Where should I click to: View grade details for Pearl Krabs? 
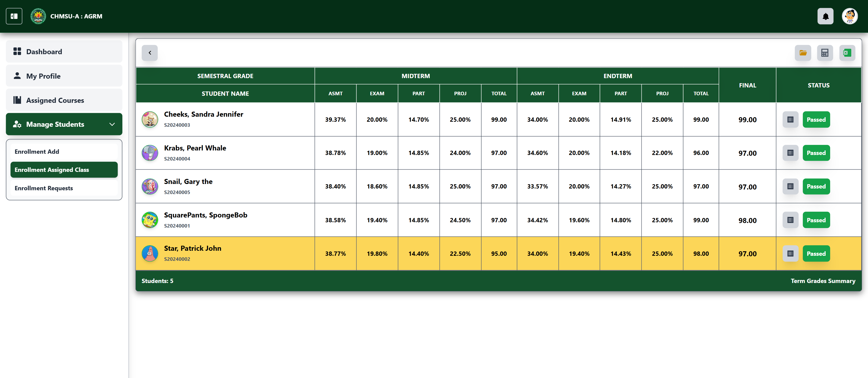click(790, 153)
